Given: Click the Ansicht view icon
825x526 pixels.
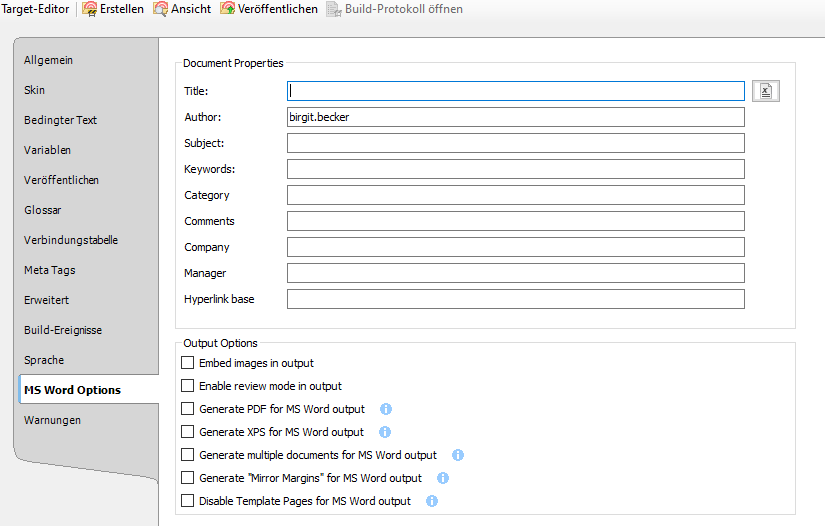Looking at the screenshot, I should [x=161, y=9].
